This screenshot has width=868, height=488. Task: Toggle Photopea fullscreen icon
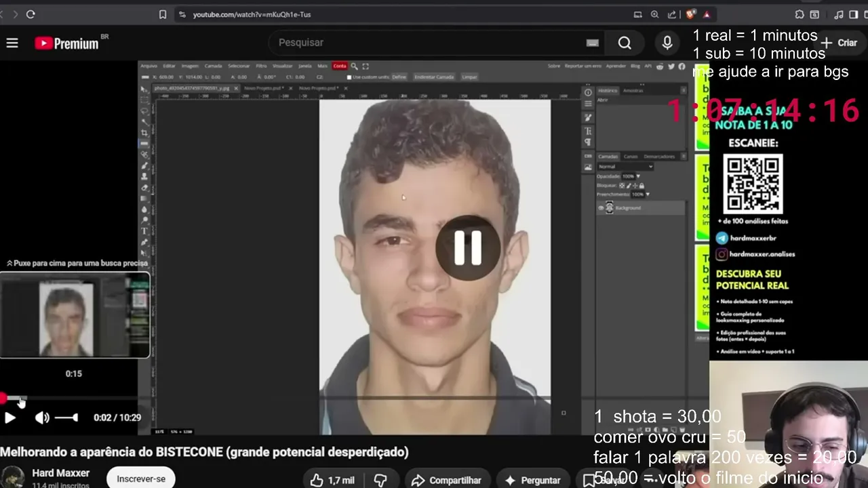tap(366, 66)
